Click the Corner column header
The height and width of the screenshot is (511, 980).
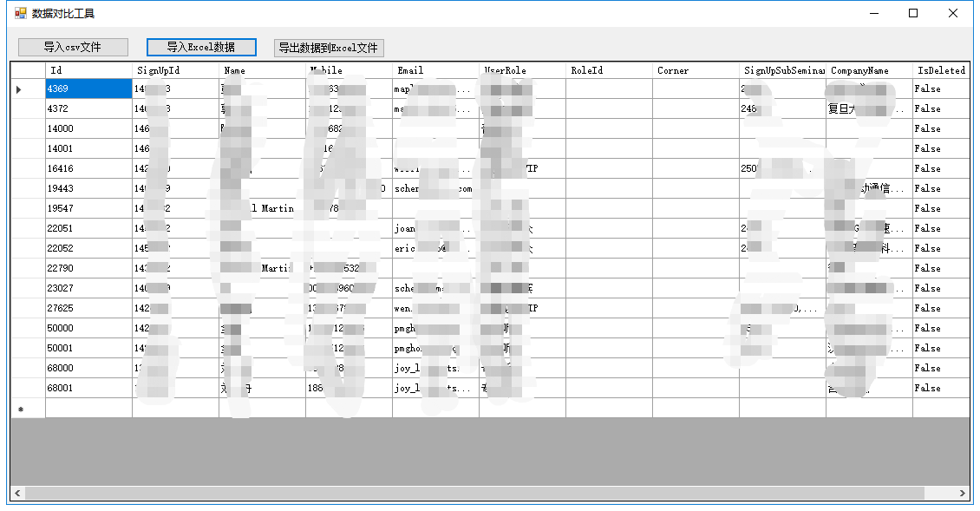(696, 70)
